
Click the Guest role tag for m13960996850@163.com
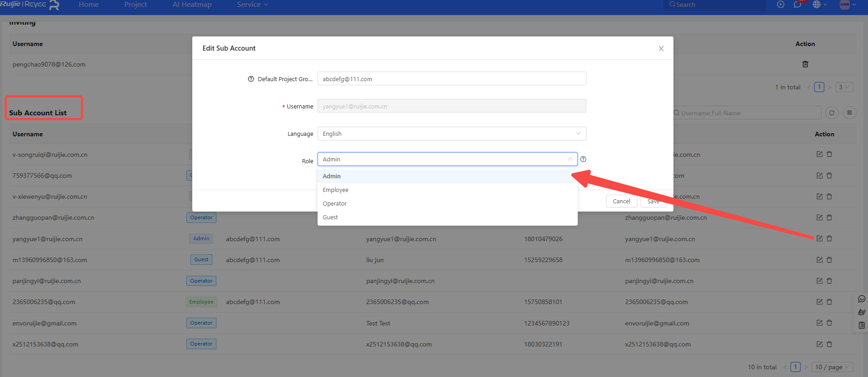click(x=201, y=259)
